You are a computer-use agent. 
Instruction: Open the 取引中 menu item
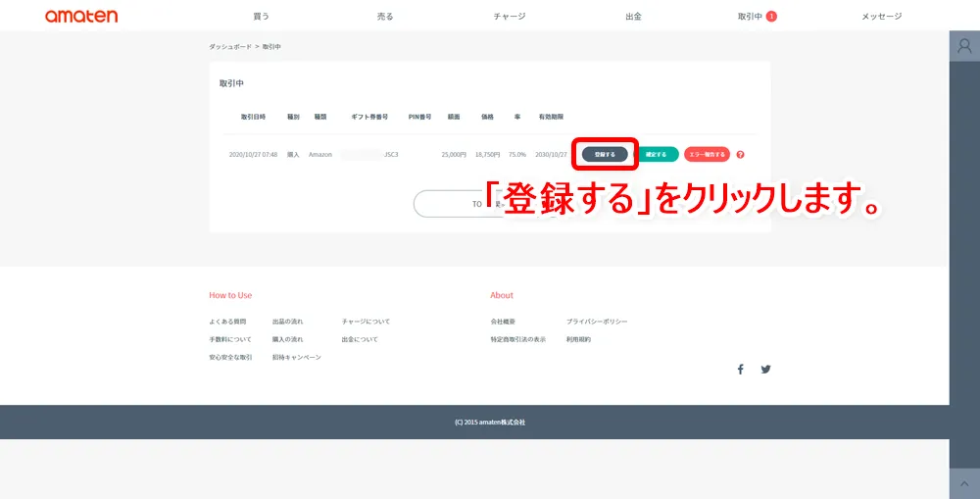coord(750,17)
